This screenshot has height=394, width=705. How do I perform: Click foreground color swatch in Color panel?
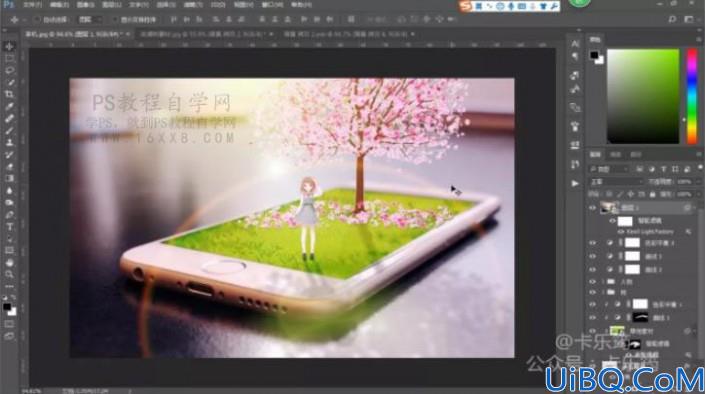click(594, 55)
